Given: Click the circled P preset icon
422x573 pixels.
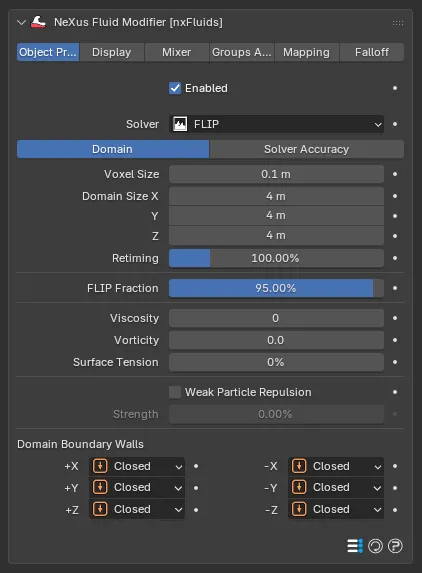Looking at the screenshot, I should (x=395, y=546).
